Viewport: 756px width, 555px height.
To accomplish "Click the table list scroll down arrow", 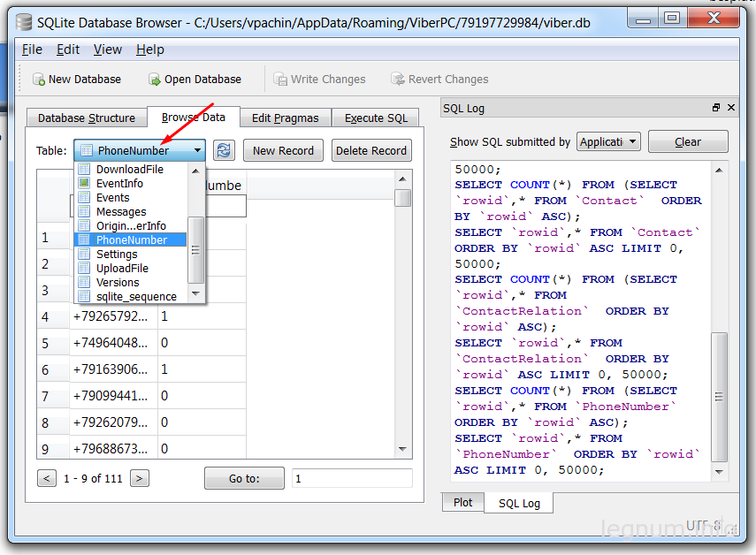I will (195, 293).
